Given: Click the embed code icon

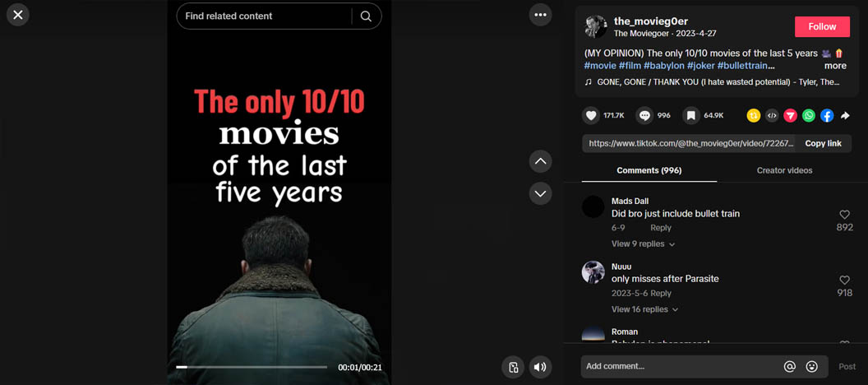Looking at the screenshot, I should click(772, 116).
